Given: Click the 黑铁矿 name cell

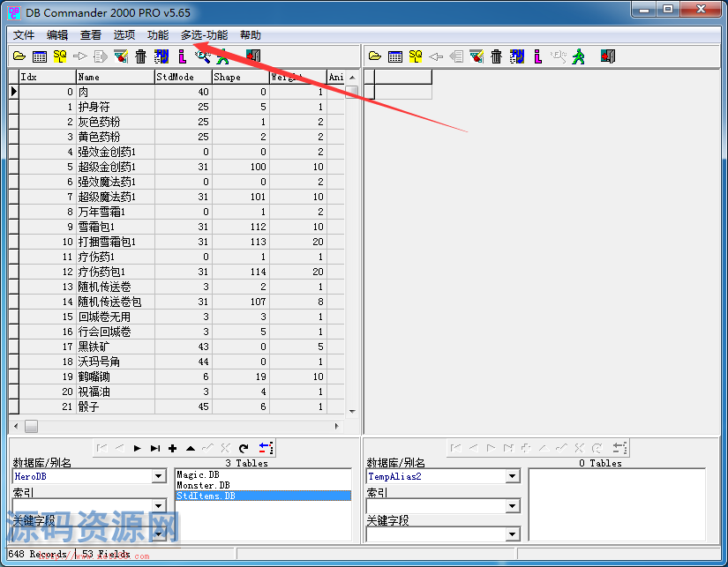Looking at the screenshot, I should (x=115, y=347).
